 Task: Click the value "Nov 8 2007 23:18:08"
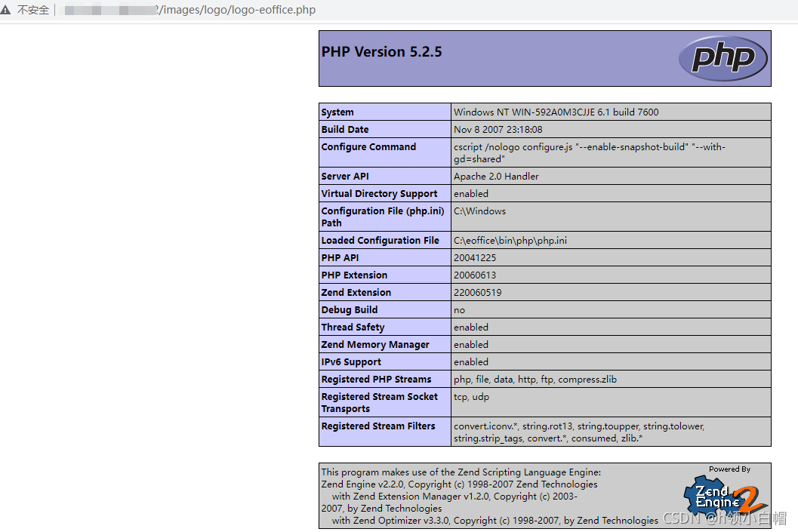[498, 129]
